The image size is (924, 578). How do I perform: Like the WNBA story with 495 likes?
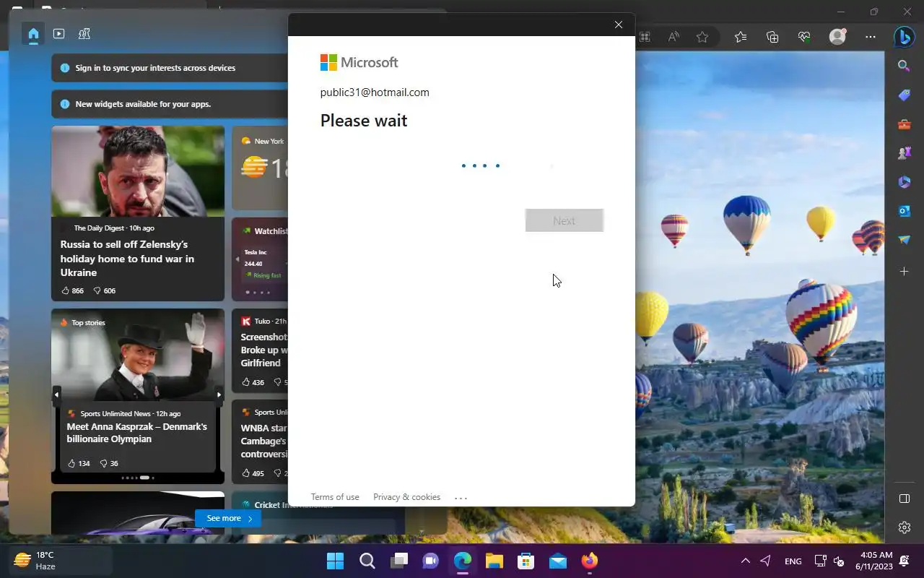[253, 473]
